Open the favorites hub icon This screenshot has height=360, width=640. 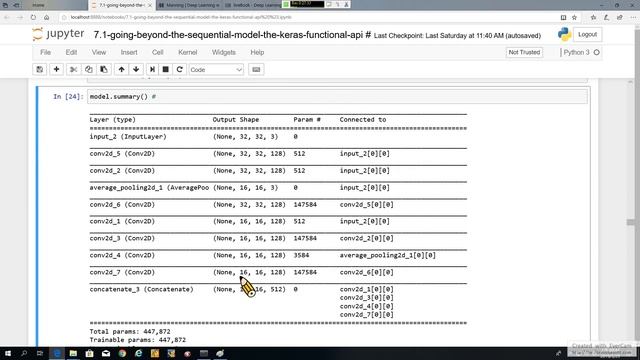(x=593, y=17)
